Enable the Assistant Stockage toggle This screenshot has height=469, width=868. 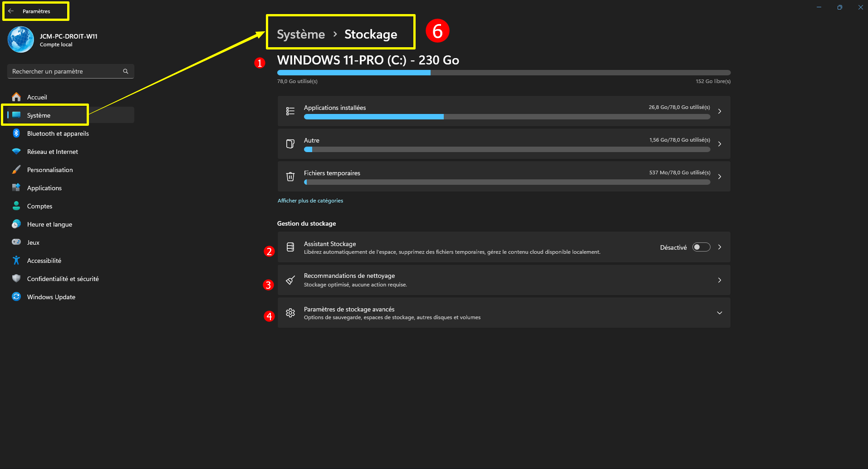click(701, 247)
